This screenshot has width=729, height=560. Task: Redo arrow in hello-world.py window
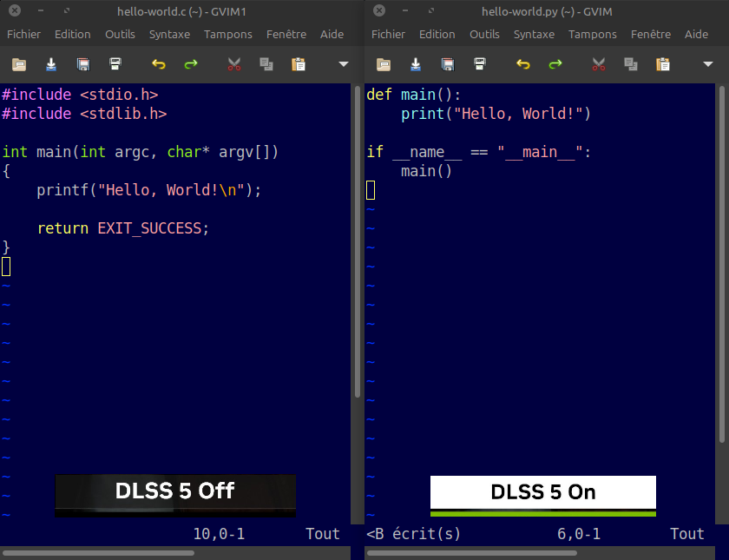click(555, 64)
